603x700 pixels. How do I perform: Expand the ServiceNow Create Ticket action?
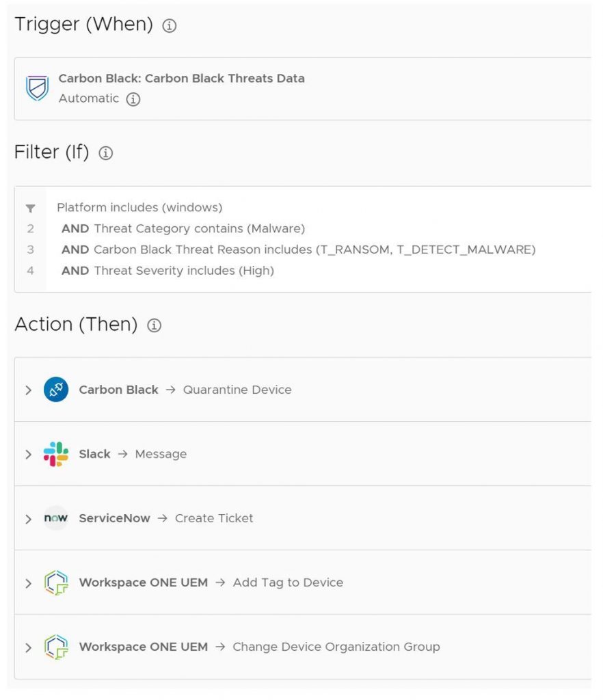28,519
